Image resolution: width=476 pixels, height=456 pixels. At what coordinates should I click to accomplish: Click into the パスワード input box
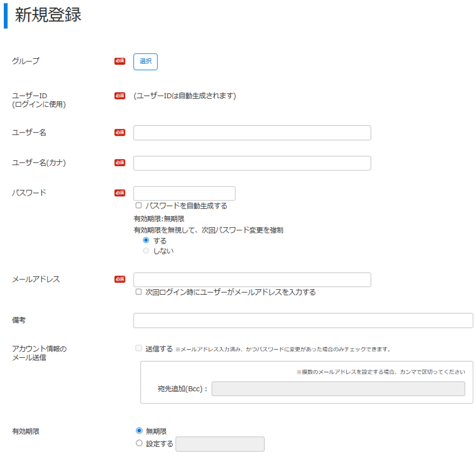point(184,193)
